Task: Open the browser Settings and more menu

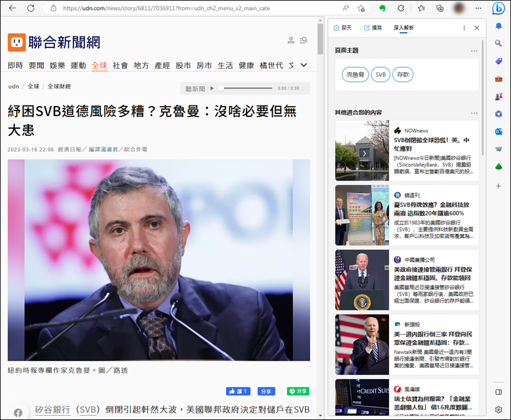Action: pyautogui.click(x=478, y=8)
